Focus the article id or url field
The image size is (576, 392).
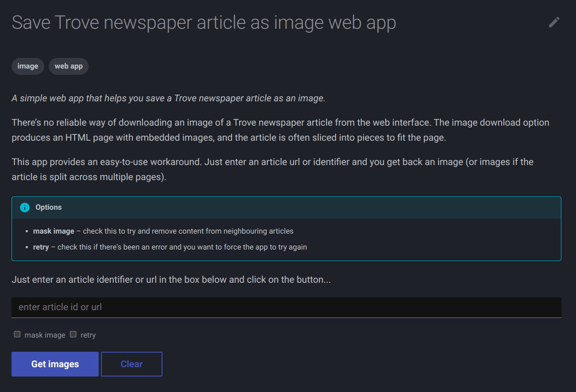[x=286, y=307]
